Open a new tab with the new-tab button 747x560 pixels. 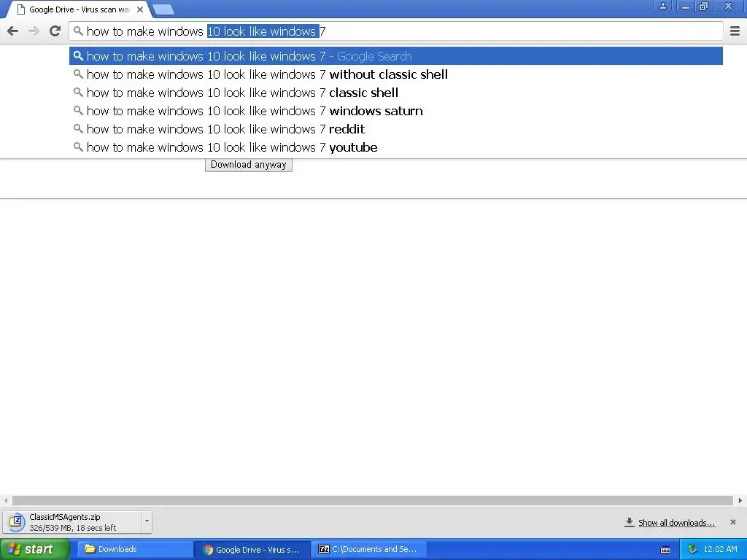tap(163, 9)
